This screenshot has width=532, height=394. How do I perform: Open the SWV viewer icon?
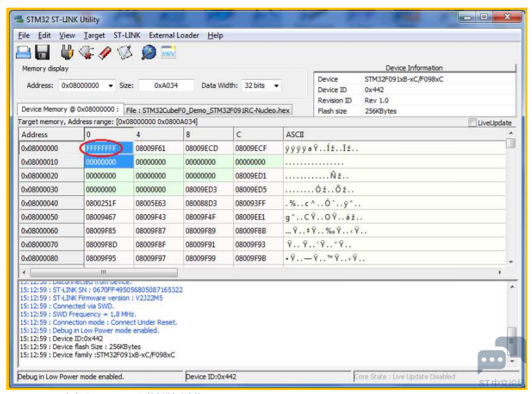[168, 52]
